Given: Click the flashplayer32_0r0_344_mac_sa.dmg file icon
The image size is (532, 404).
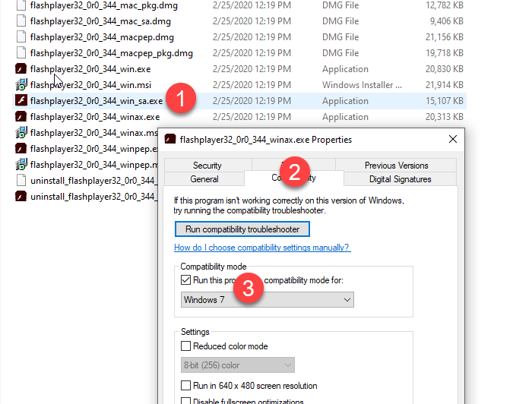Looking at the screenshot, I should 21,21.
